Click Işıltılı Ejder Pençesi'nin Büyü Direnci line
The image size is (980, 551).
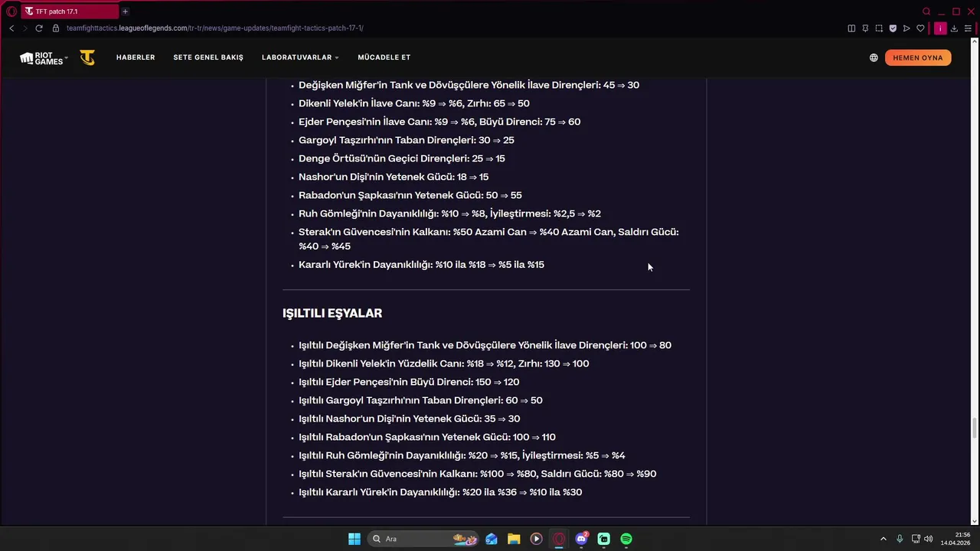(409, 382)
